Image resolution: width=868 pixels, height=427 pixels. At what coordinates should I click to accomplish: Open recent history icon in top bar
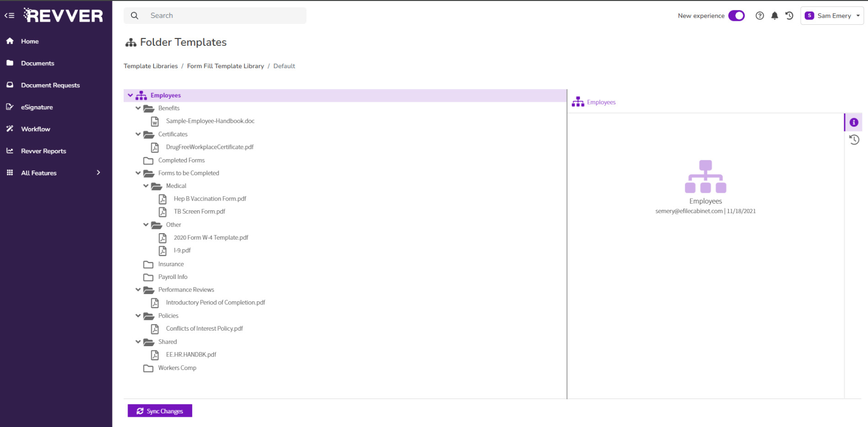[x=790, y=16]
